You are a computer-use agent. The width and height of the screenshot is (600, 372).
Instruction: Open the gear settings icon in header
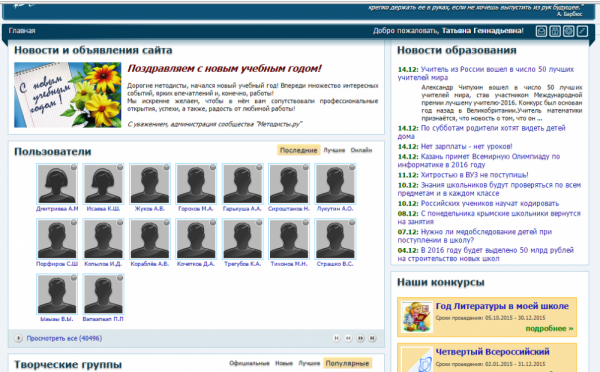(569, 31)
